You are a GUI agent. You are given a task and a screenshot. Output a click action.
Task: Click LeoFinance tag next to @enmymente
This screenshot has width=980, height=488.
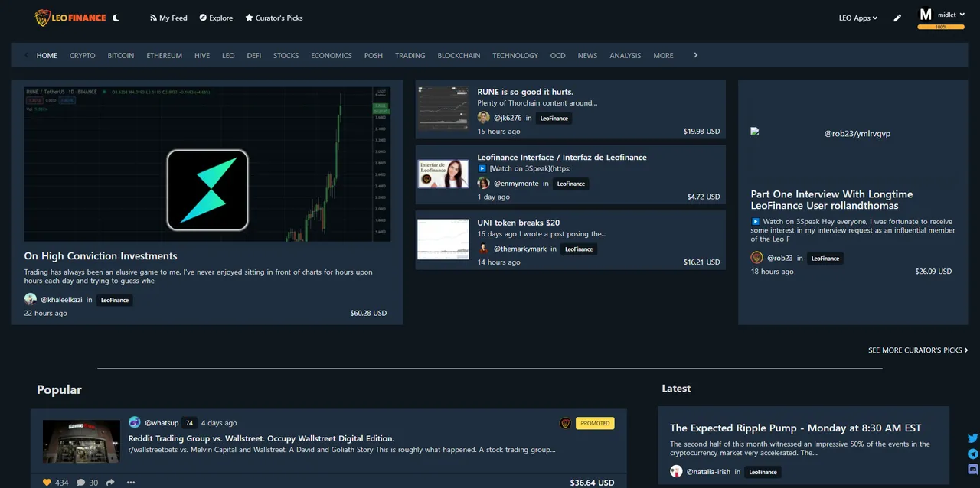click(x=570, y=184)
